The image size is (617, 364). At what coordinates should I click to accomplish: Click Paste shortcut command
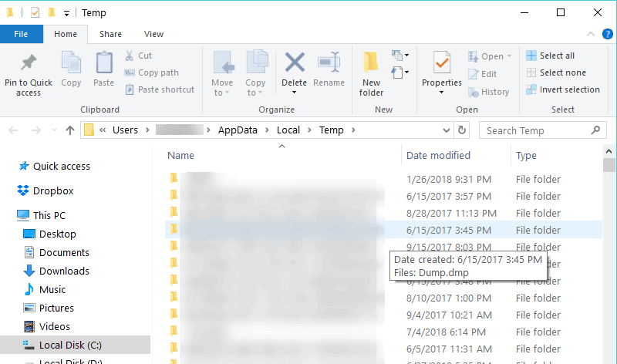tap(160, 89)
